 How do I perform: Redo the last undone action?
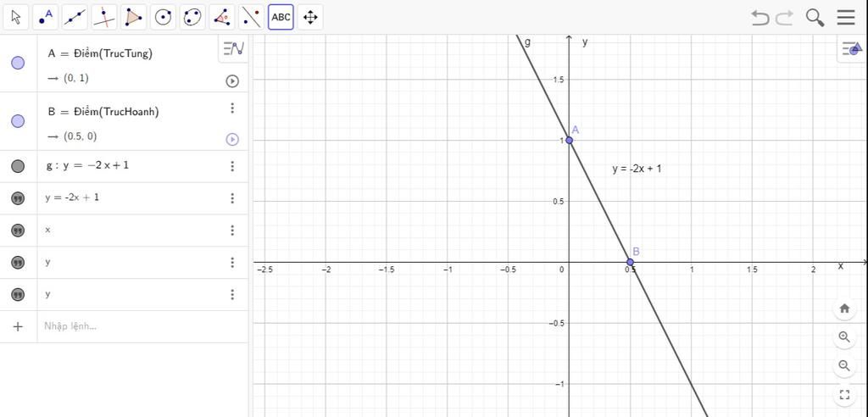(x=784, y=18)
